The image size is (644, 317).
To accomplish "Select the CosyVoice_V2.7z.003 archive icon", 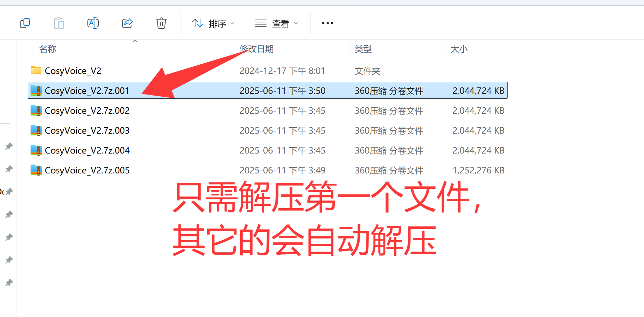I will pos(36,130).
